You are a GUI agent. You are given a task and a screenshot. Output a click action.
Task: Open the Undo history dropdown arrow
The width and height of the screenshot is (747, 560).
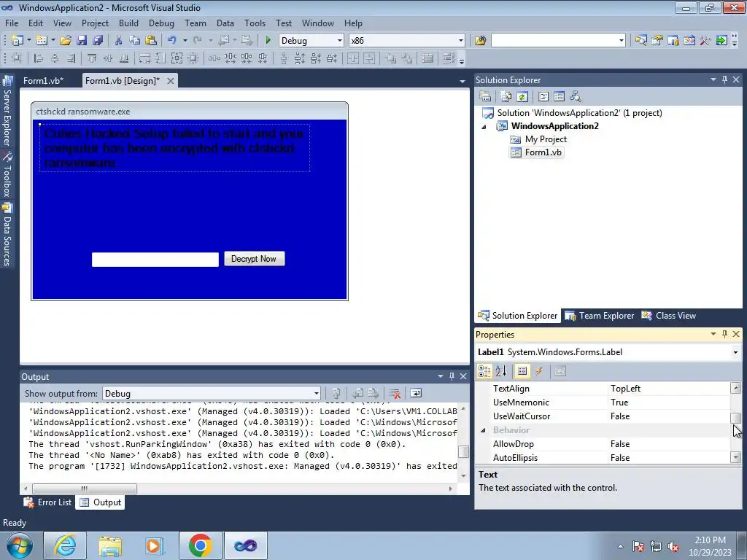click(185, 41)
